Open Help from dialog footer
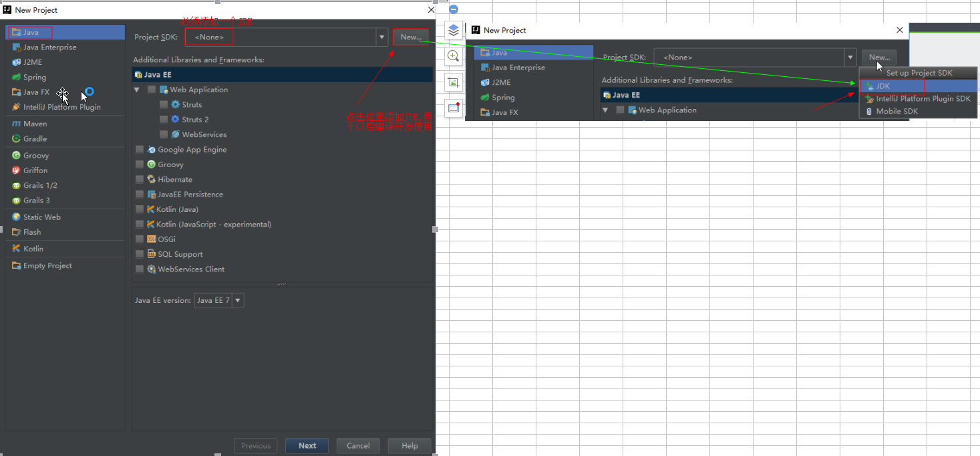This screenshot has width=980, height=456. (x=410, y=446)
